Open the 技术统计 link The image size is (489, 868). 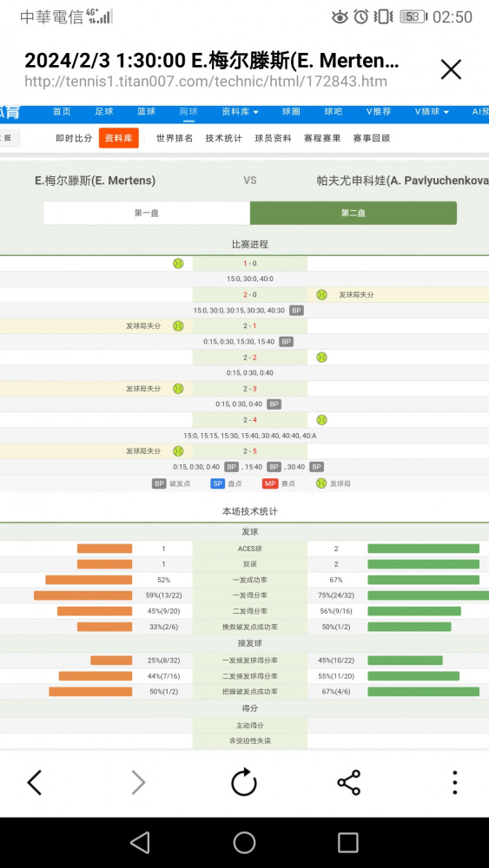(224, 138)
